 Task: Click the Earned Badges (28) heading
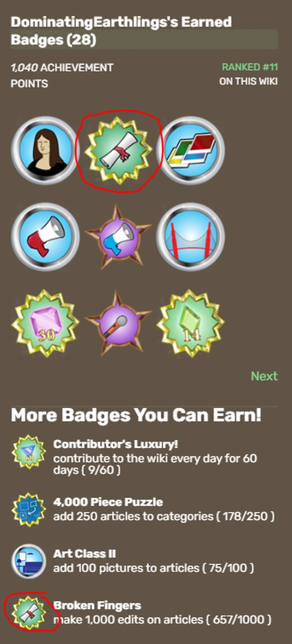coord(121,31)
